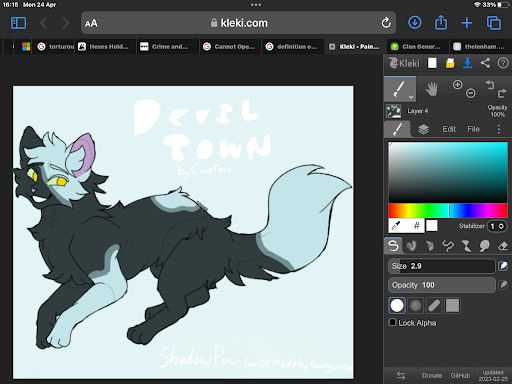Screen dimensions: 512x384
Task: Adjust the brush Size slider
Action: 442,266
